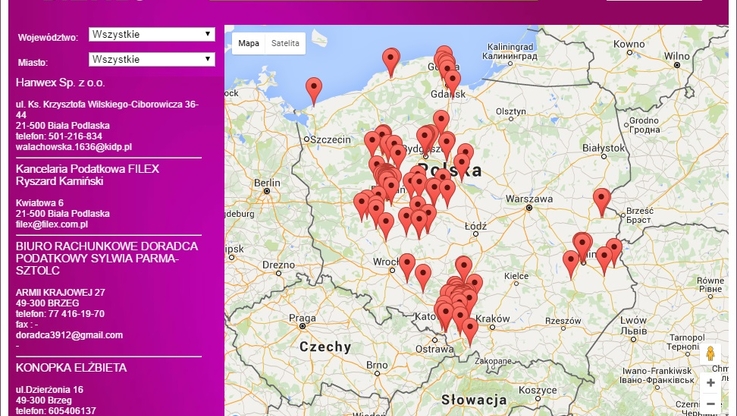Click the Praga label on map

pyautogui.click(x=302, y=318)
